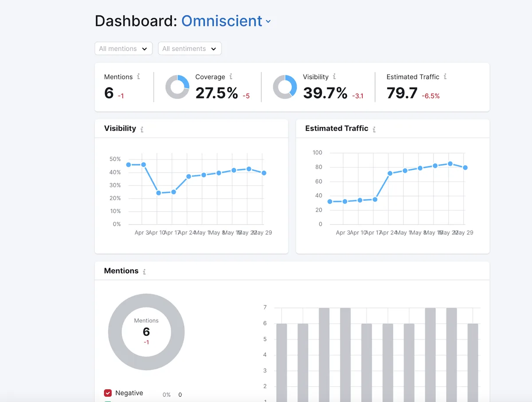532x402 pixels.
Task: Click the Estimated Traffic chart title
Action: click(x=337, y=128)
